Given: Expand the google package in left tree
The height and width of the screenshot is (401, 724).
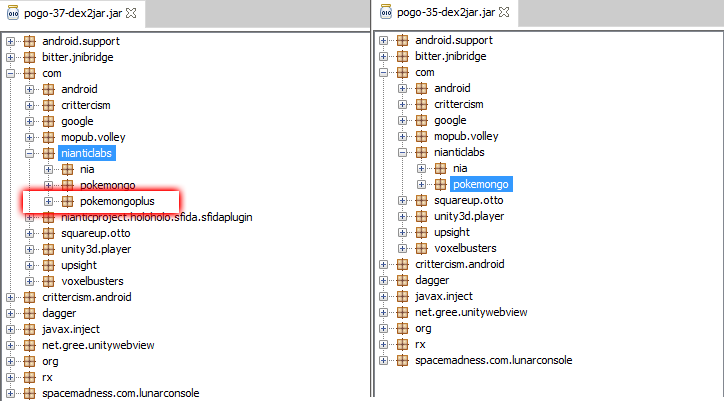Looking at the screenshot, I should 30,121.
